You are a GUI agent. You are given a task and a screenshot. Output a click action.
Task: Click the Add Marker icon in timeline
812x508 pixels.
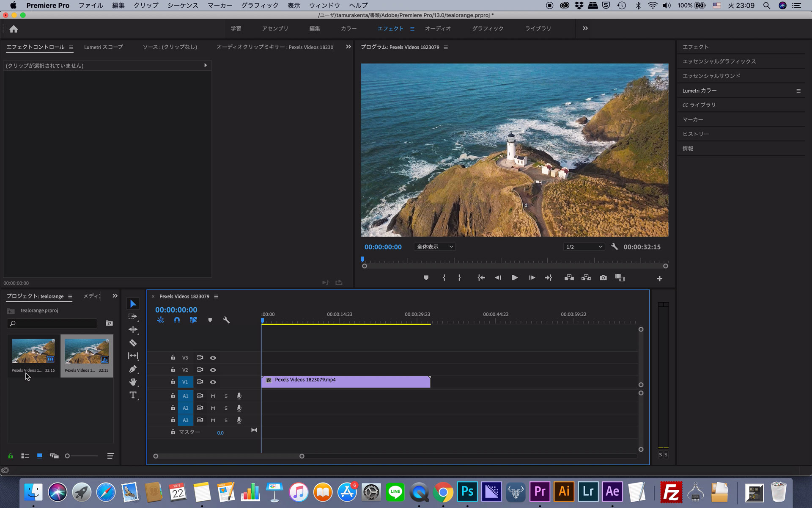pos(209,320)
